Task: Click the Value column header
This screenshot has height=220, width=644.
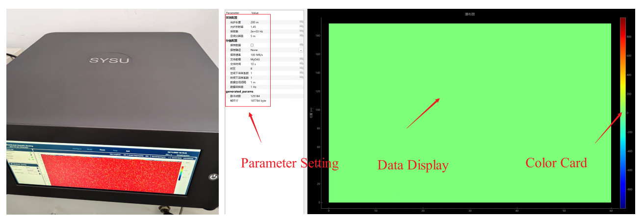Action: pos(255,13)
